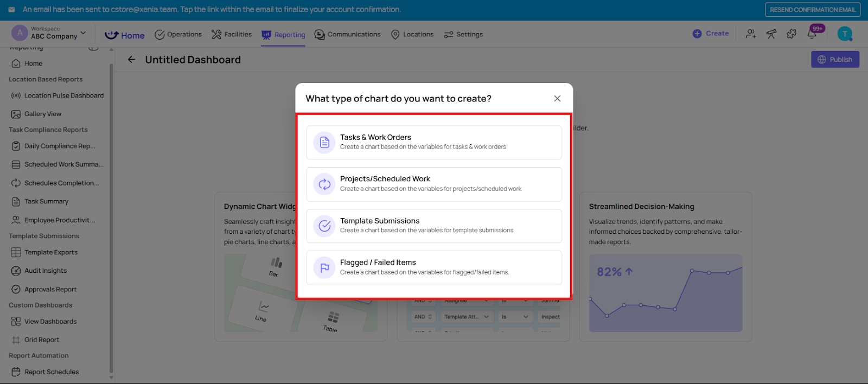Click the telescope icon in top bar
This screenshot has height=384, width=868.
pyautogui.click(x=771, y=34)
